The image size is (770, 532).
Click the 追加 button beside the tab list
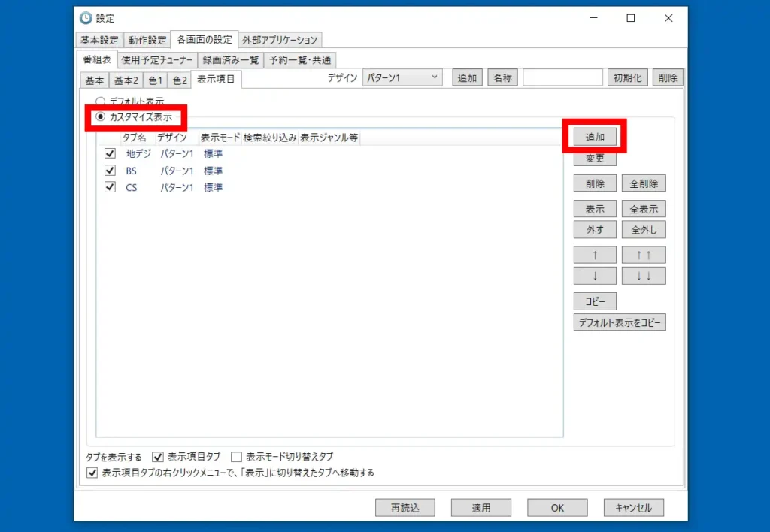coord(595,137)
